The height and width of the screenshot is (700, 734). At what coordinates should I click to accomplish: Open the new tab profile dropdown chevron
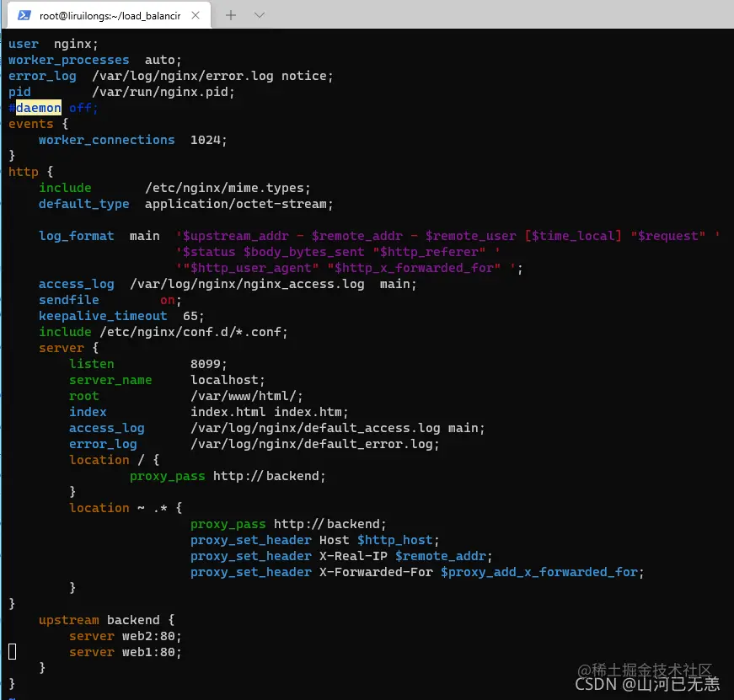tap(260, 15)
